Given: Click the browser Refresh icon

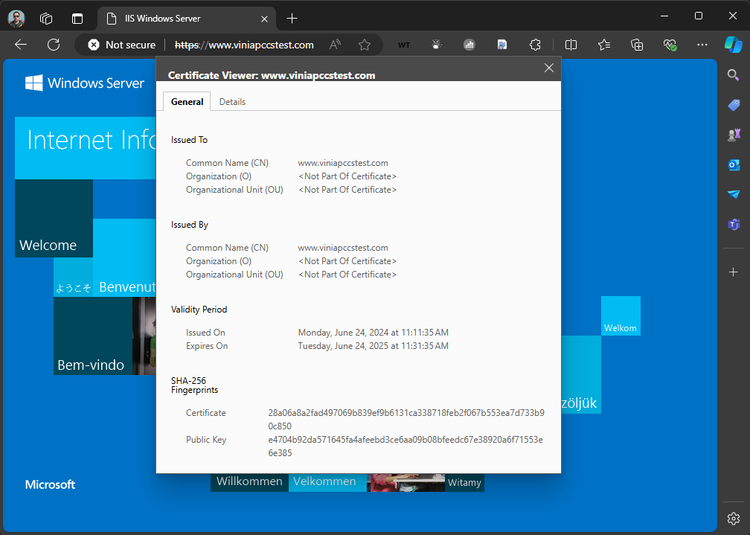Looking at the screenshot, I should coord(54,44).
